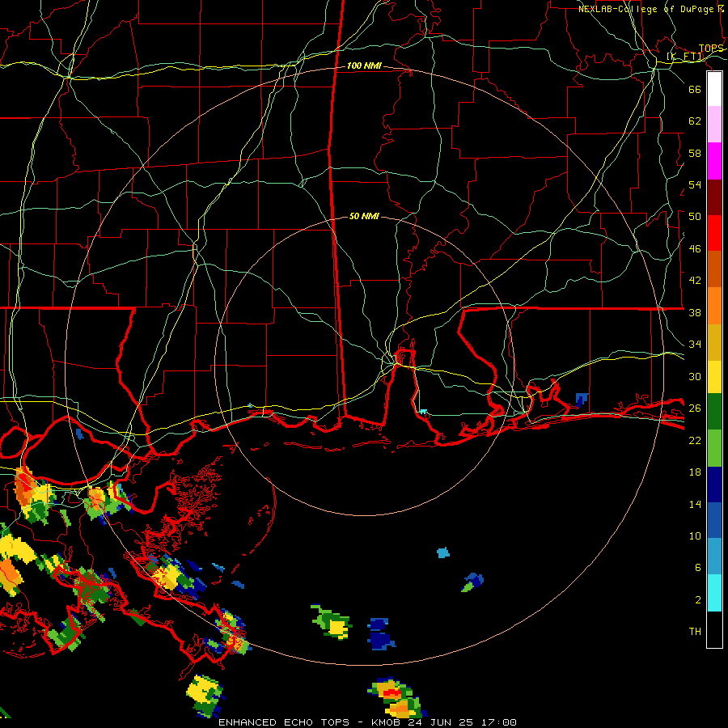728x728 pixels.
Task: Click legend value 62
Action: pyautogui.click(x=695, y=121)
